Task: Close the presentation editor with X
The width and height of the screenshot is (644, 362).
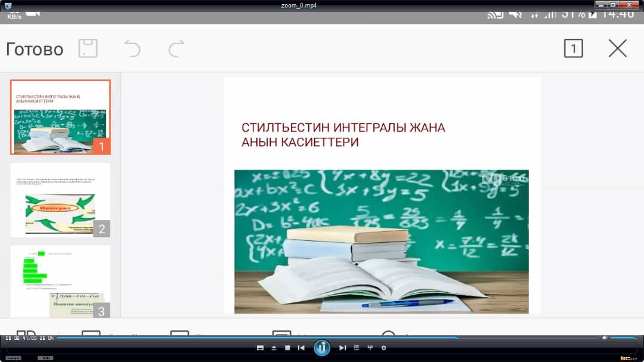Action: tap(617, 48)
